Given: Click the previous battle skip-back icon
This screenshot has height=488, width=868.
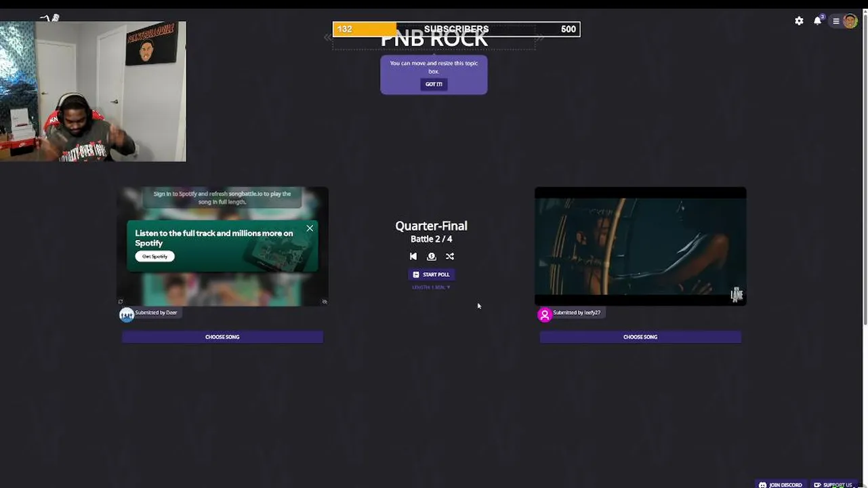Looking at the screenshot, I should tap(413, 256).
